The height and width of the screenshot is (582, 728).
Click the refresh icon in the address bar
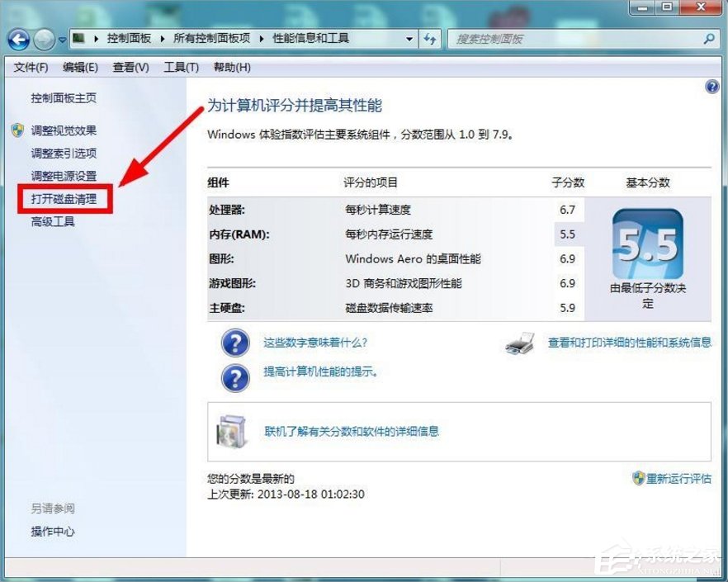(430, 38)
